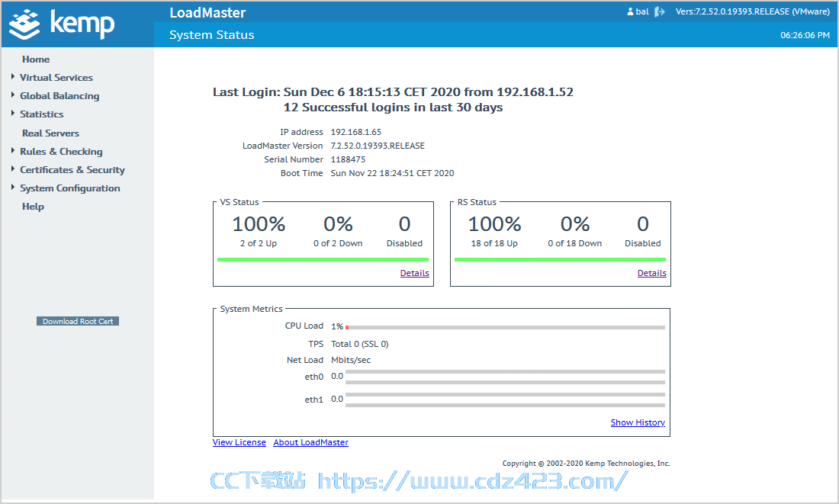Open the Statistics menu
This screenshot has height=504, width=839.
click(42, 114)
